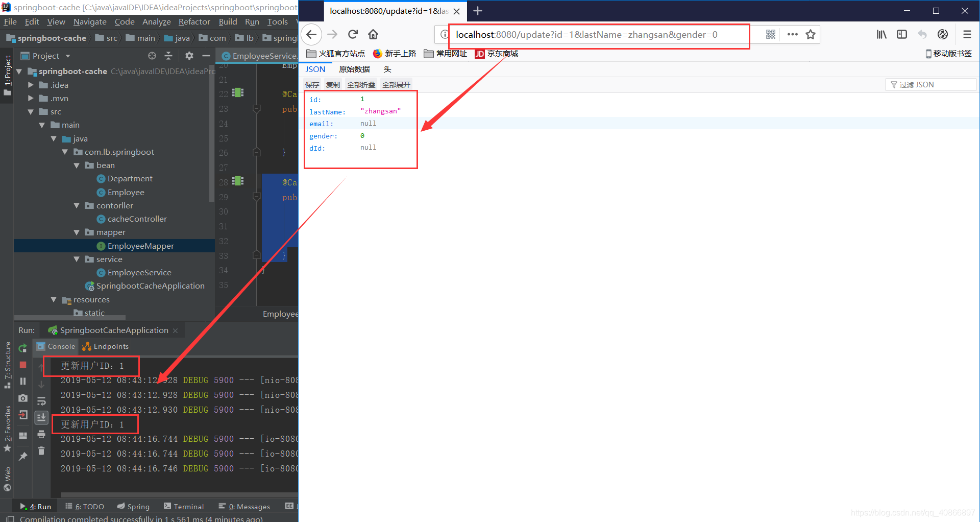Open the browser hamburger menu
This screenshot has width=980, height=522.
(967, 34)
